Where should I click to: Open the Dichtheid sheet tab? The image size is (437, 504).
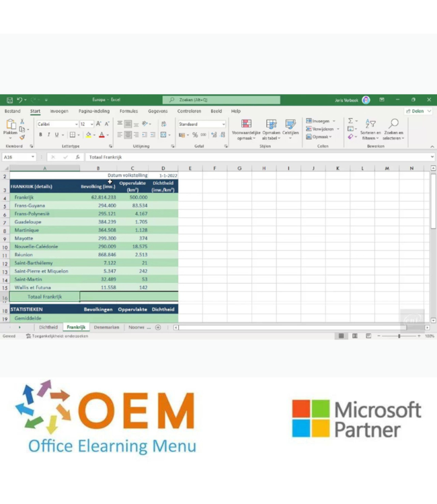pyautogui.click(x=48, y=327)
